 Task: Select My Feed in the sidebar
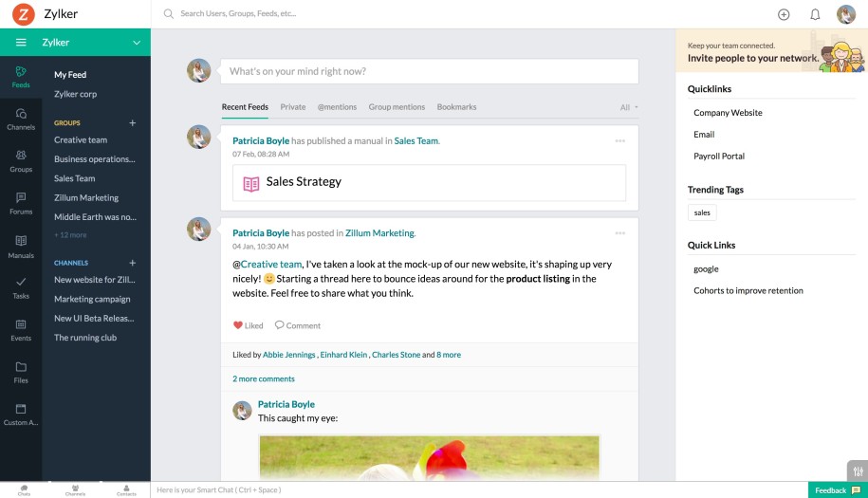tap(70, 75)
